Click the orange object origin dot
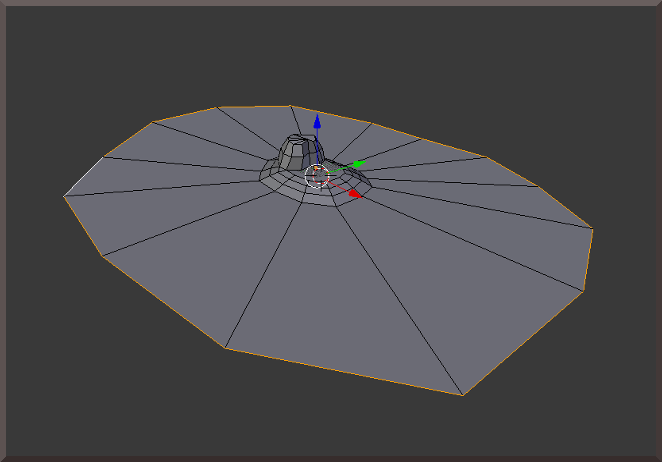This screenshot has width=662, height=462. [x=317, y=168]
